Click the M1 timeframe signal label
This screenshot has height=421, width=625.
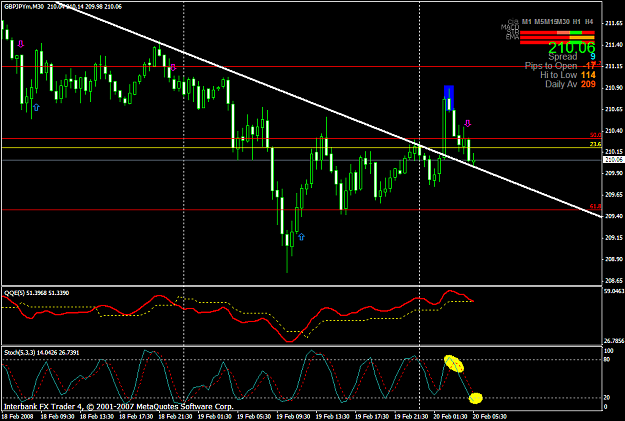527,22
